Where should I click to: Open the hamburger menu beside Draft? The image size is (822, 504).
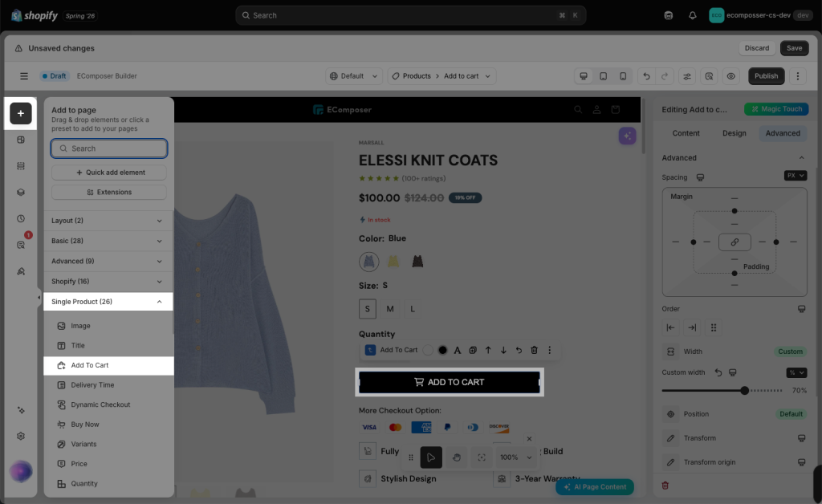click(x=24, y=76)
